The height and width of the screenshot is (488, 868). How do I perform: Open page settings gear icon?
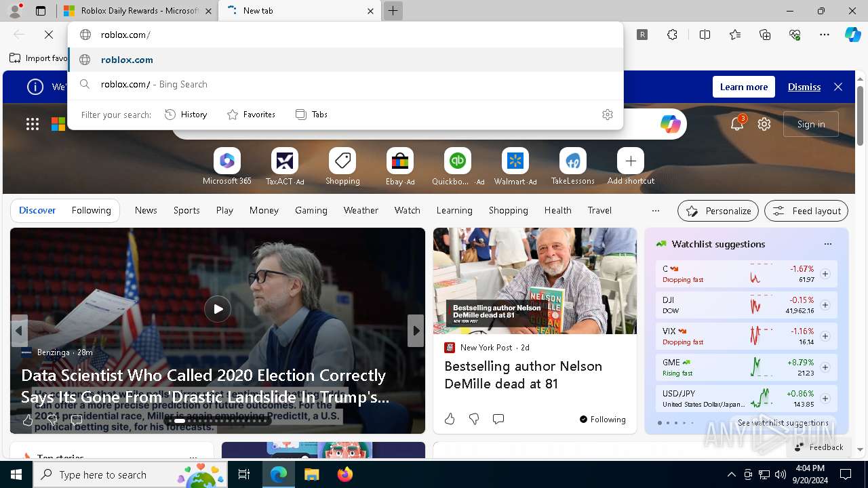tap(764, 124)
